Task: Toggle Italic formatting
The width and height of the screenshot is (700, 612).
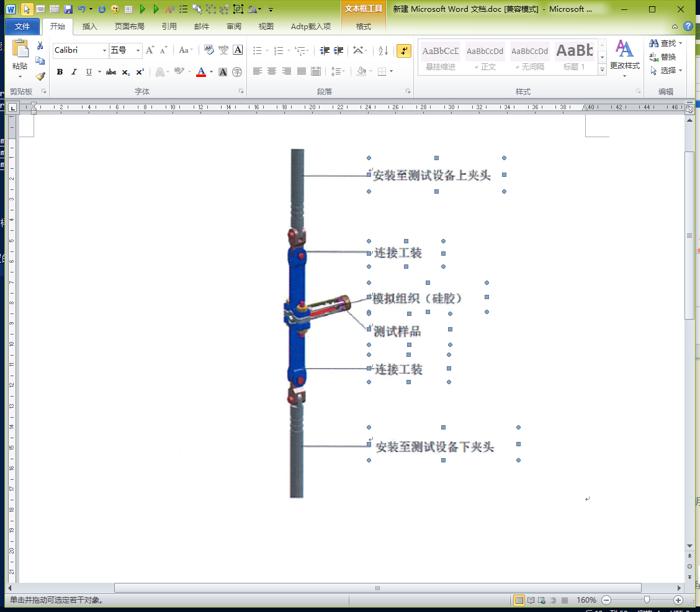Action: click(74, 72)
